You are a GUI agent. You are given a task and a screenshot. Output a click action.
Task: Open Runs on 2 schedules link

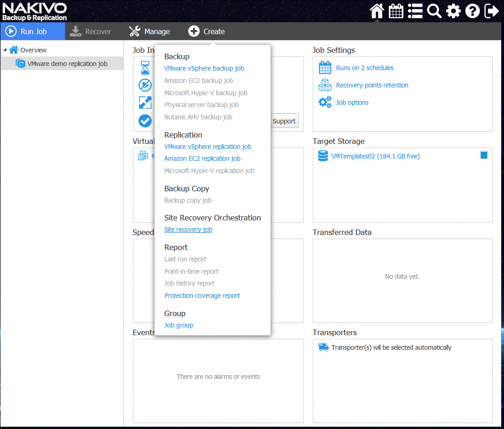pos(365,67)
